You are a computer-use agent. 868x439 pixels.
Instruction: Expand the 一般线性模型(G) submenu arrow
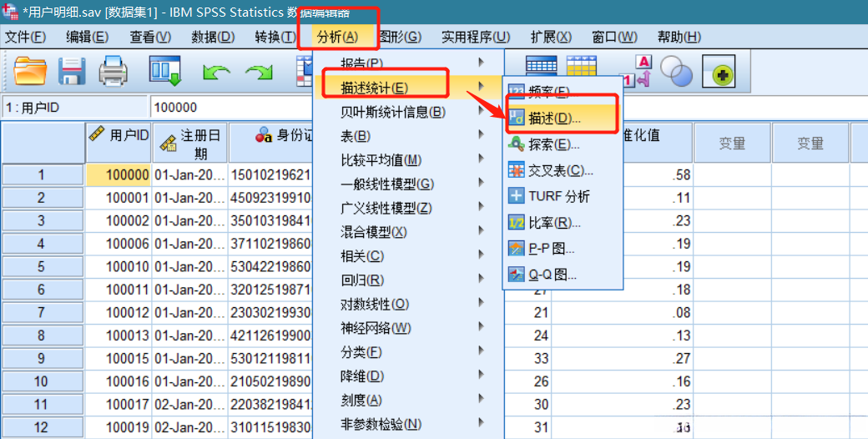[481, 184]
